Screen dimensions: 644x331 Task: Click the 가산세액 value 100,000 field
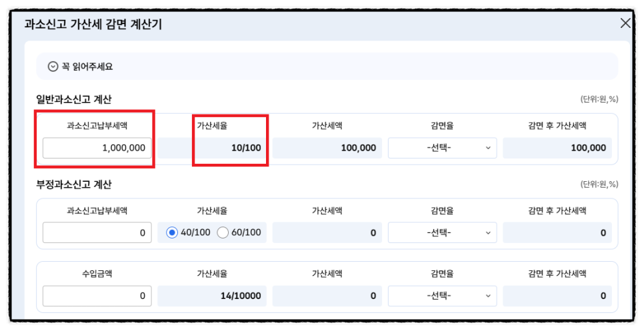(x=327, y=148)
